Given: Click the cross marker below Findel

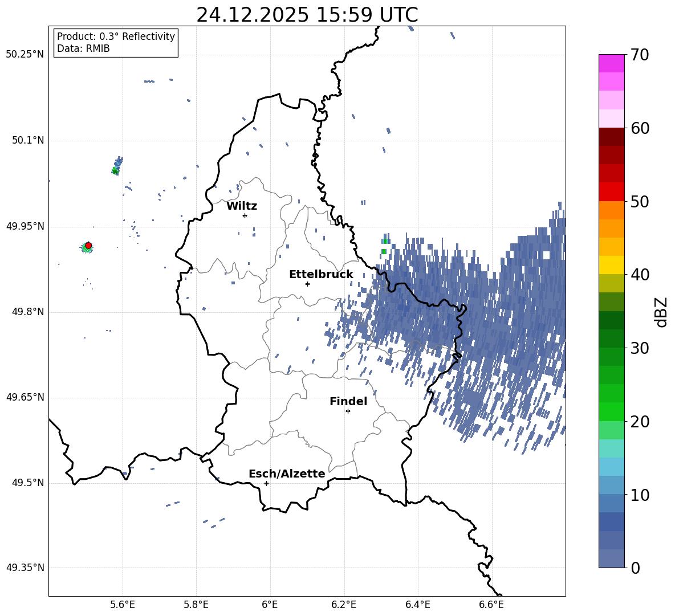Looking at the screenshot, I should coord(348,411).
